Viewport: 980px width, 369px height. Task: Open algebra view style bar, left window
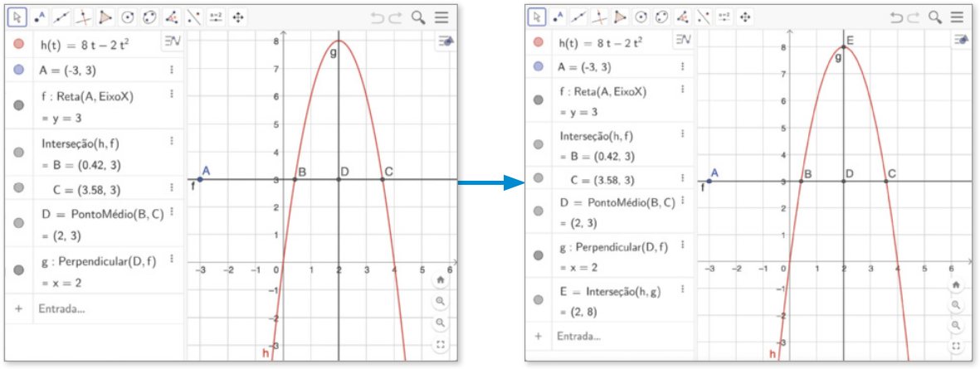[x=172, y=41]
